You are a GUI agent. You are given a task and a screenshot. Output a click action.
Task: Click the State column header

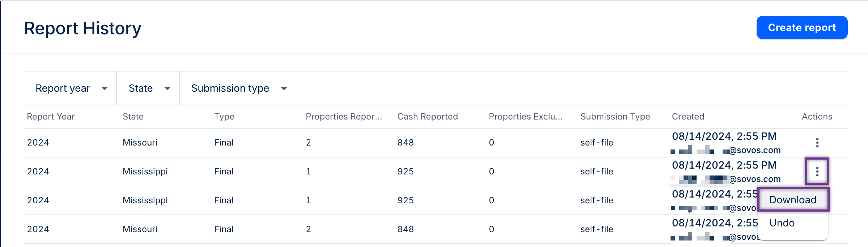[133, 117]
